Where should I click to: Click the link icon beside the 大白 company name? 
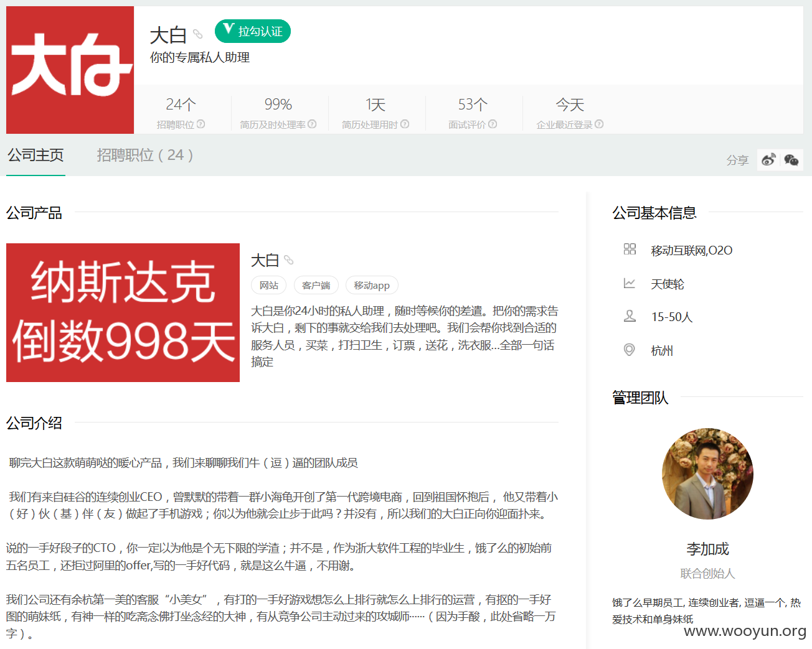pyautogui.click(x=197, y=34)
